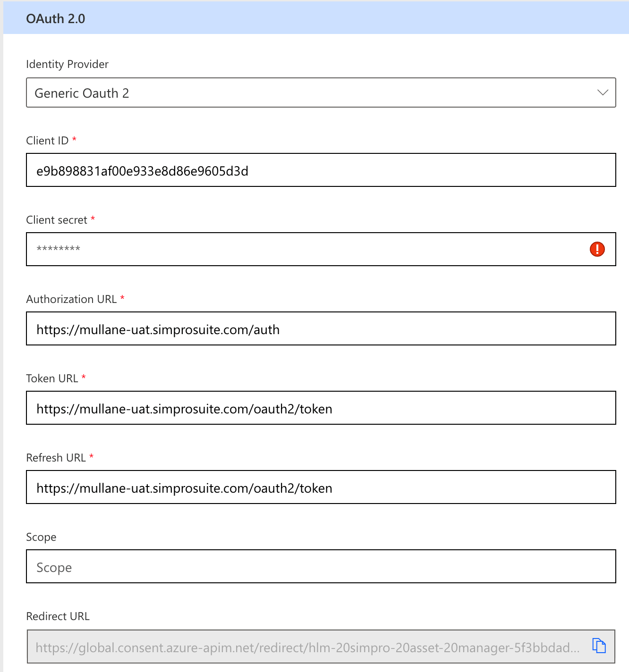The height and width of the screenshot is (672, 629).
Task: Click the Client ID input field
Action: pos(321,170)
